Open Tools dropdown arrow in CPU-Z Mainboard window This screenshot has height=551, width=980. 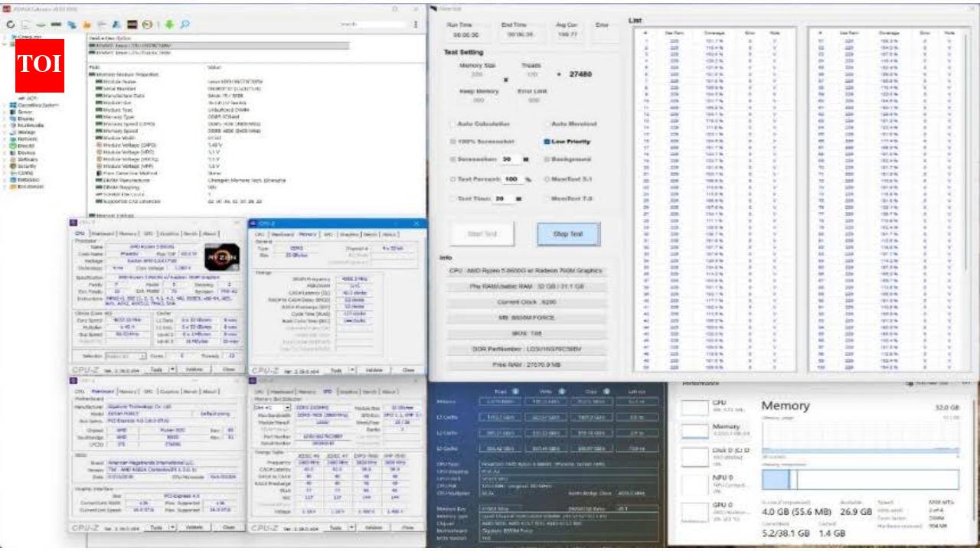click(x=171, y=527)
